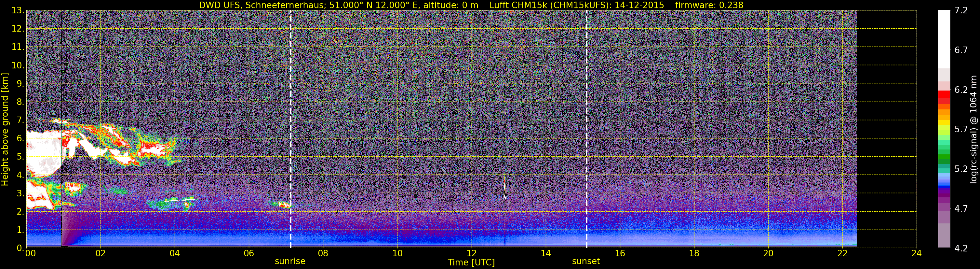
Task: Click the y-axis tick label '6.'
Action: click(20, 138)
